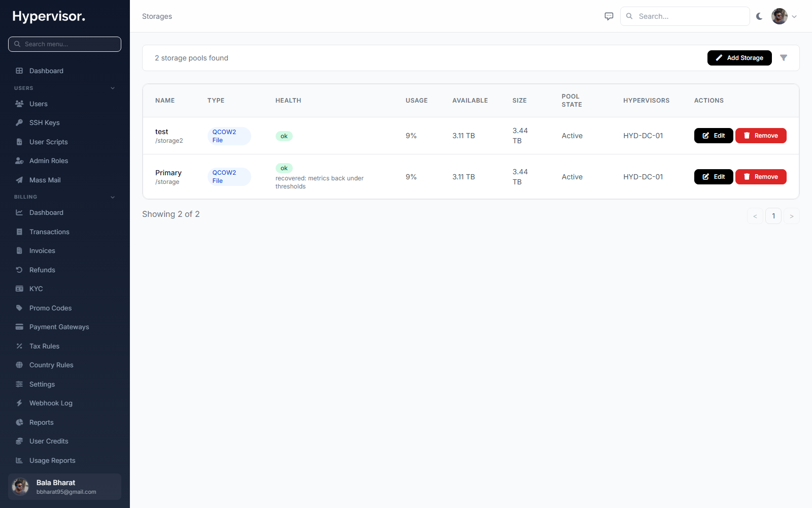Remove the test storage pool
Screen dimensions: 812x508
761,136
